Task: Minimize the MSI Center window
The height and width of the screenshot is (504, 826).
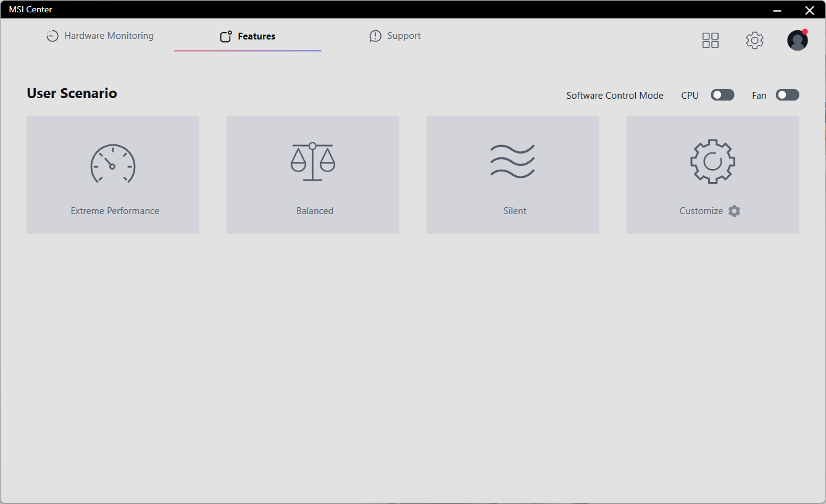Action: (777, 10)
